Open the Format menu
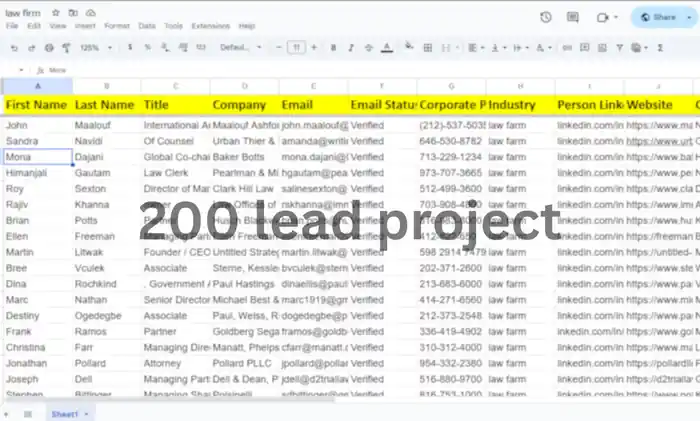Viewport: 700px width, 421px height. pos(117,26)
